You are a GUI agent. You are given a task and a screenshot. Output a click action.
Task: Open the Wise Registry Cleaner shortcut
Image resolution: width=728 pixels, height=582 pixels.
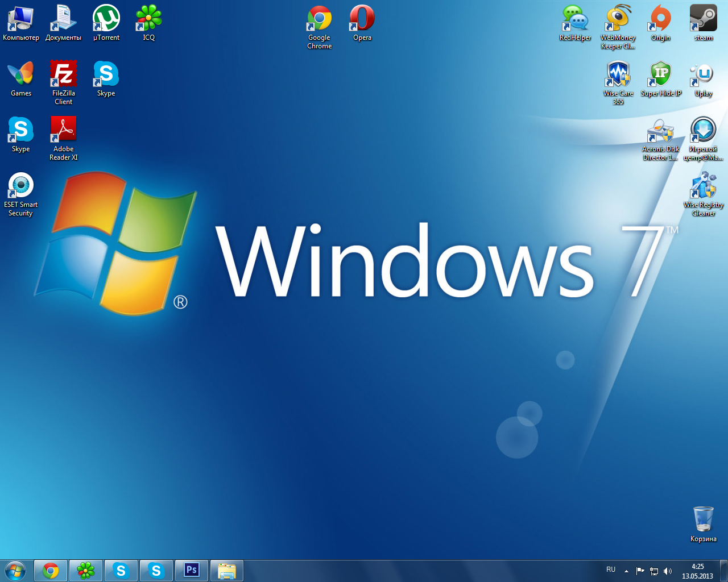(704, 194)
